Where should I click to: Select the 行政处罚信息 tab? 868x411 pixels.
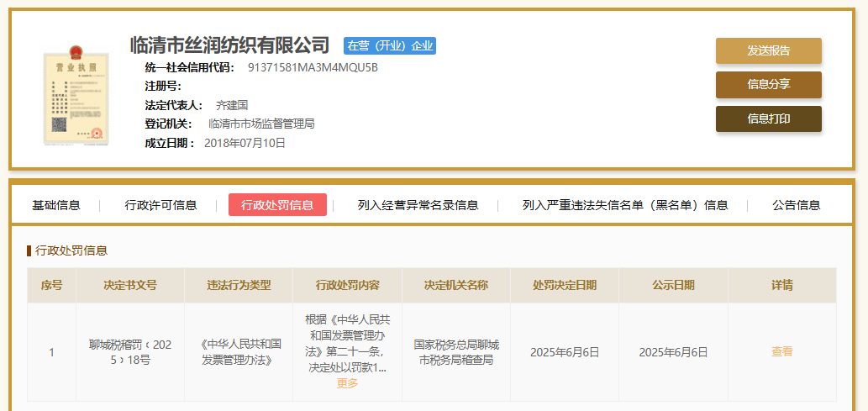coord(277,205)
